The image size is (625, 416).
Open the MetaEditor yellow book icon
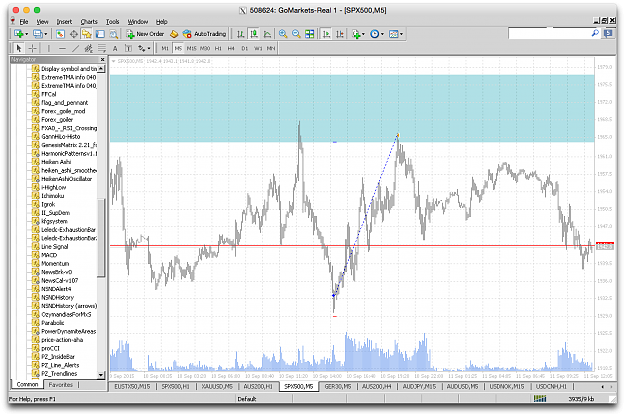[x=174, y=34]
